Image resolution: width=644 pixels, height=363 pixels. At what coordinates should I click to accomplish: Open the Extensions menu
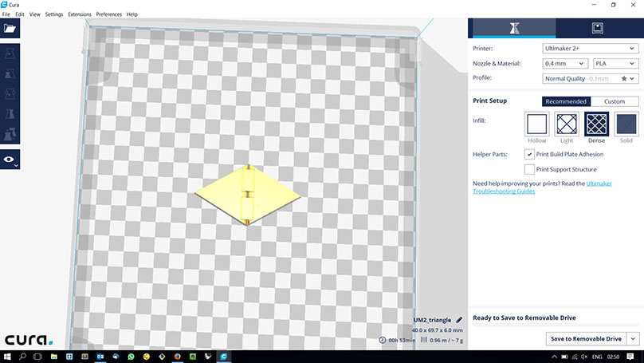coord(79,14)
